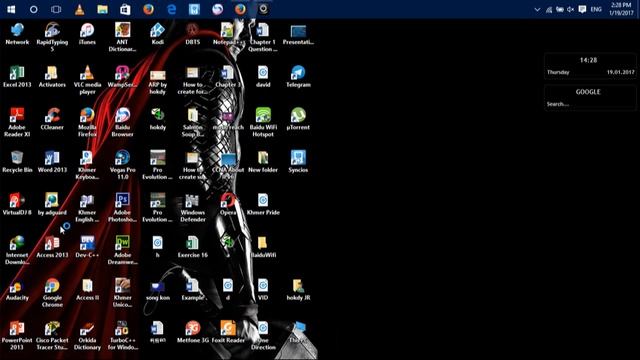Open the BaiduWifi folder
Viewport: 640px width, 360px height.
pyautogui.click(x=263, y=247)
